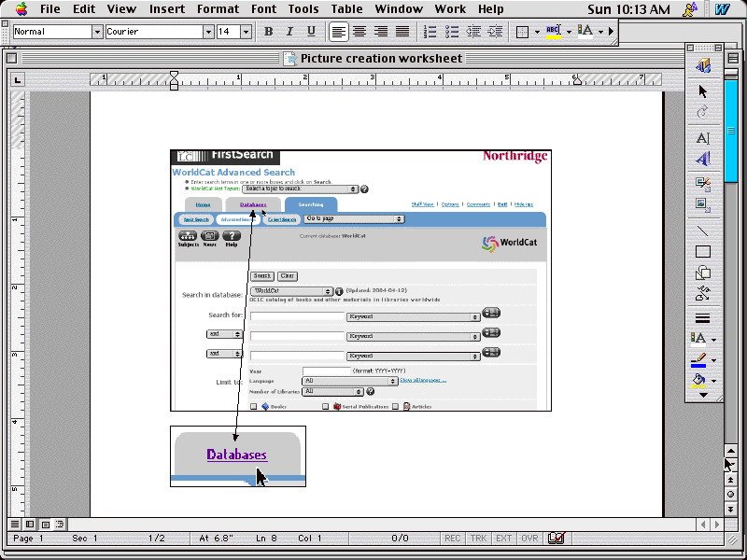Expand the Borders dropdown arrow
The height and width of the screenshot is (560, 747).
pyautogui.click(x=537, y=32)
